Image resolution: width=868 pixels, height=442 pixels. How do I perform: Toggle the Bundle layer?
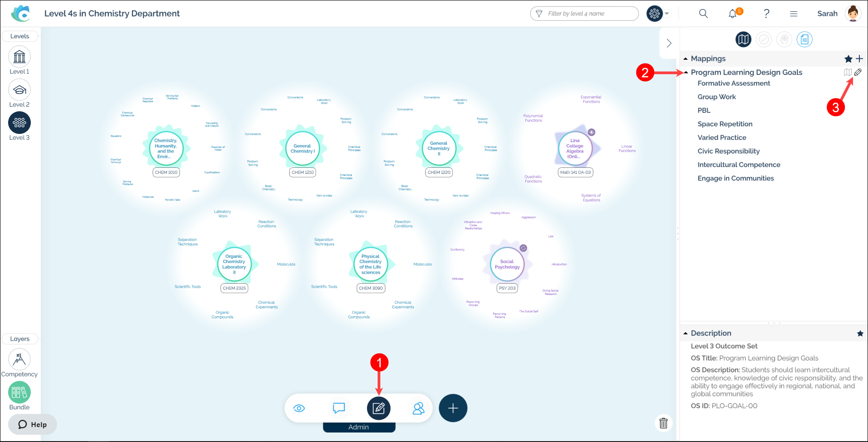click(19, 393)
